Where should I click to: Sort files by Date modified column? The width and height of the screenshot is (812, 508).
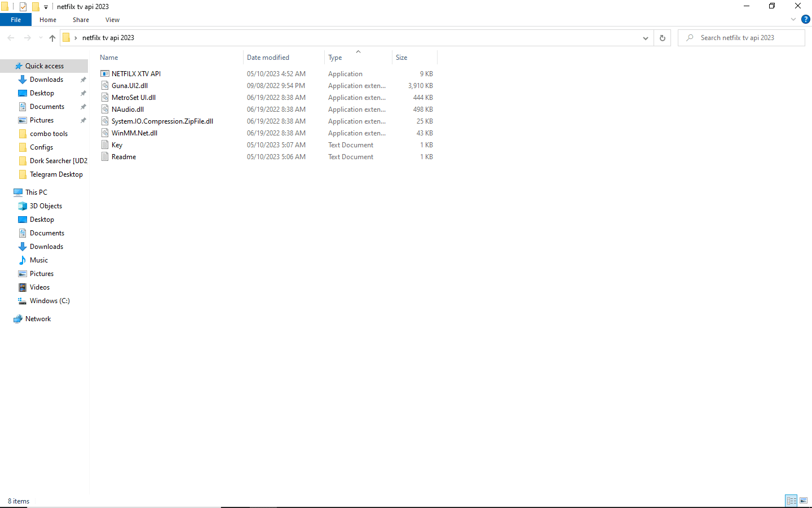tap(268, 58)
